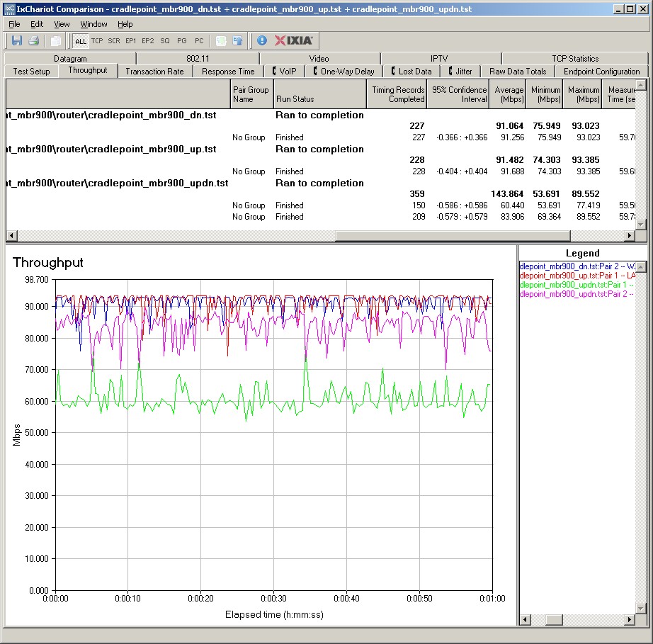This screenshot has height=644, width=653.
Task: Open the Edit menu
Action: [x=37, y=24]
